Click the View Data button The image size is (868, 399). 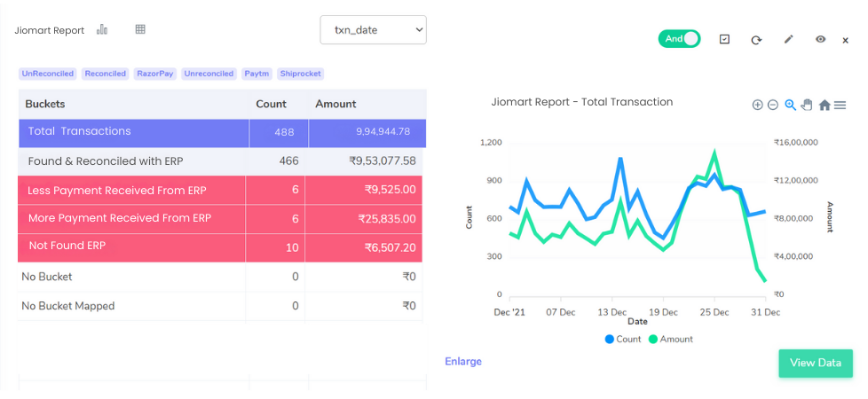tap(816, 363)
